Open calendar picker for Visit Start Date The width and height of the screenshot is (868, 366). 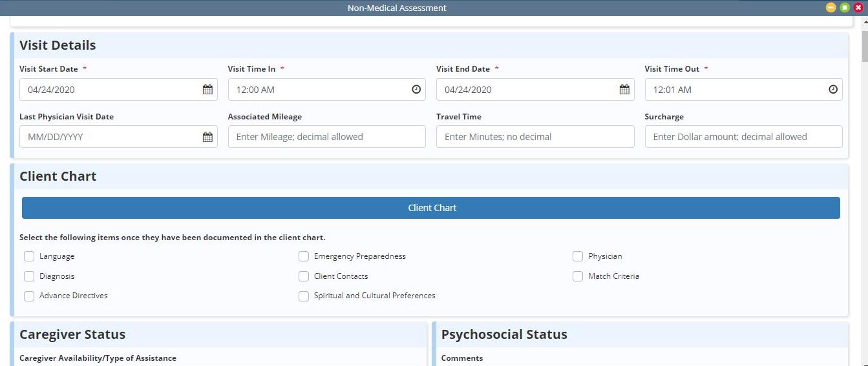[207, 90]
